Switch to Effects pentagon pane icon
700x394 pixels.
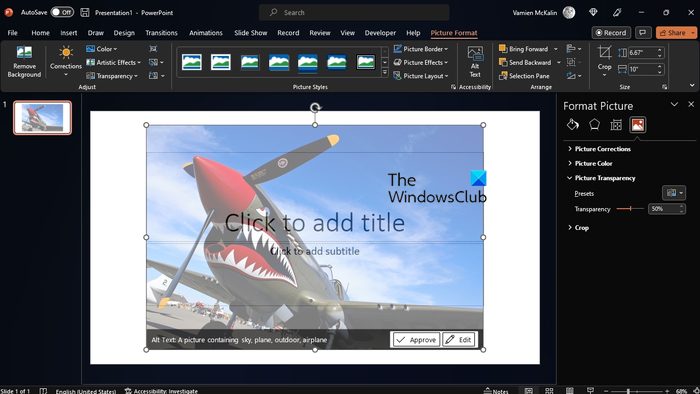click(594, 125)
